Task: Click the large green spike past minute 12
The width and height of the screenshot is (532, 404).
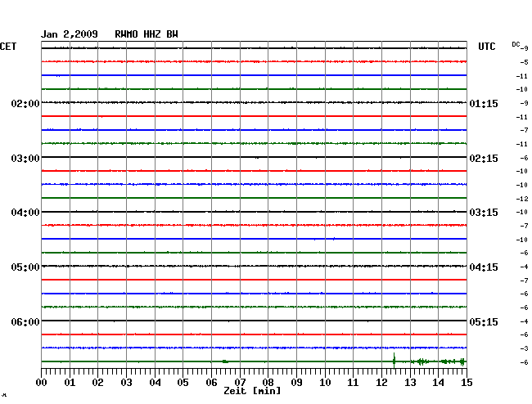Action: 394,361
